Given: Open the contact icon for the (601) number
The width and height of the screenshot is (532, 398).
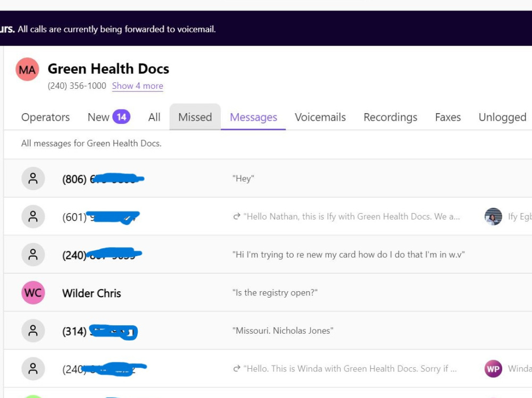Looking at the screenshot, I should [33, 216].
